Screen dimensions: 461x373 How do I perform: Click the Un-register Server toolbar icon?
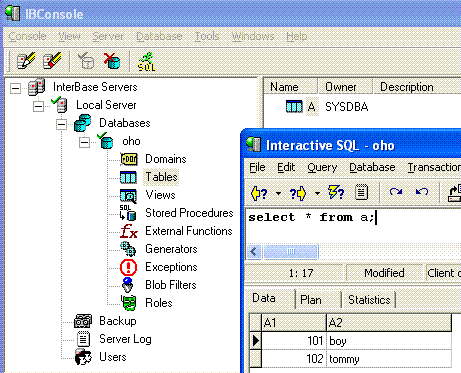52,61
